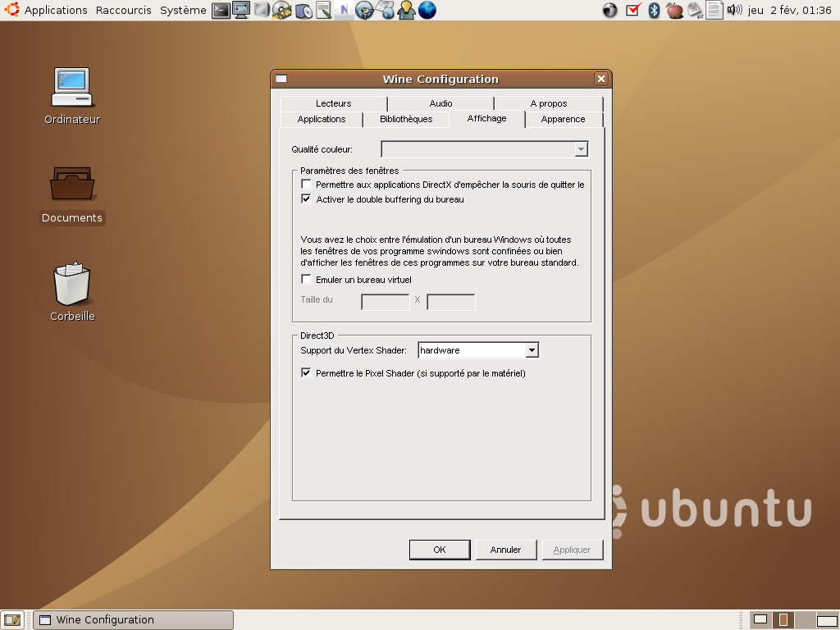The height and width of the screenshot is (630, 840).
Task: Enable DirectX mouse capture checkbox
Action: pyautogui.click(x=306, y=185)
